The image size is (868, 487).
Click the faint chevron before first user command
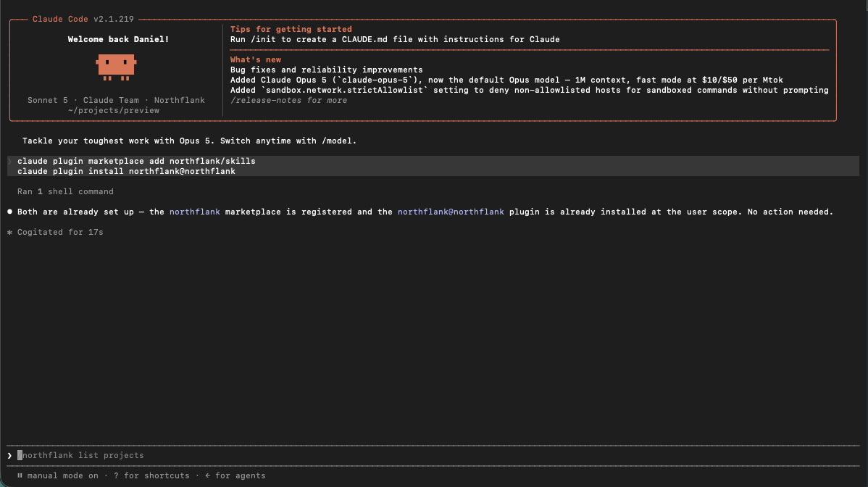[x=9, y=161]
